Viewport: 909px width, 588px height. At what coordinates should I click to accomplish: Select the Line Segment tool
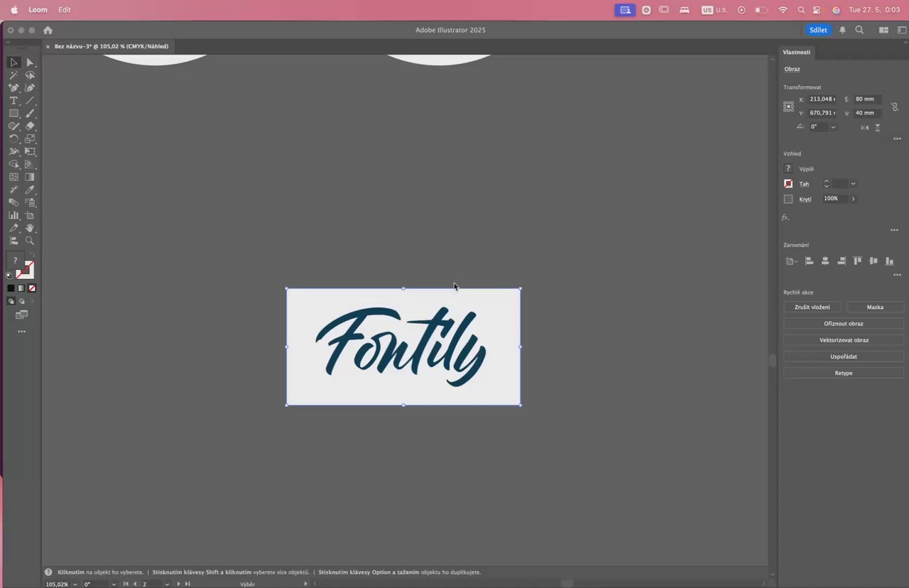pos(30,101)
